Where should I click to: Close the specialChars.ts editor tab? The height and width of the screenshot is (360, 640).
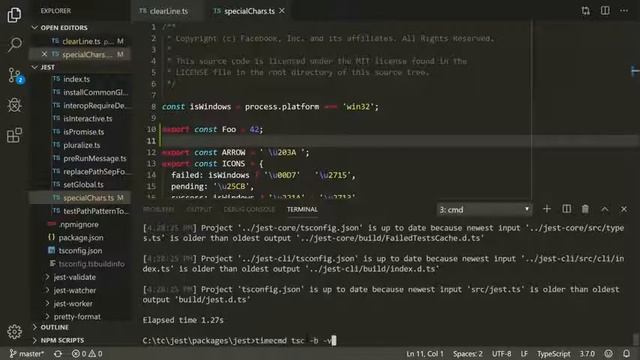(x=282, y=11)
